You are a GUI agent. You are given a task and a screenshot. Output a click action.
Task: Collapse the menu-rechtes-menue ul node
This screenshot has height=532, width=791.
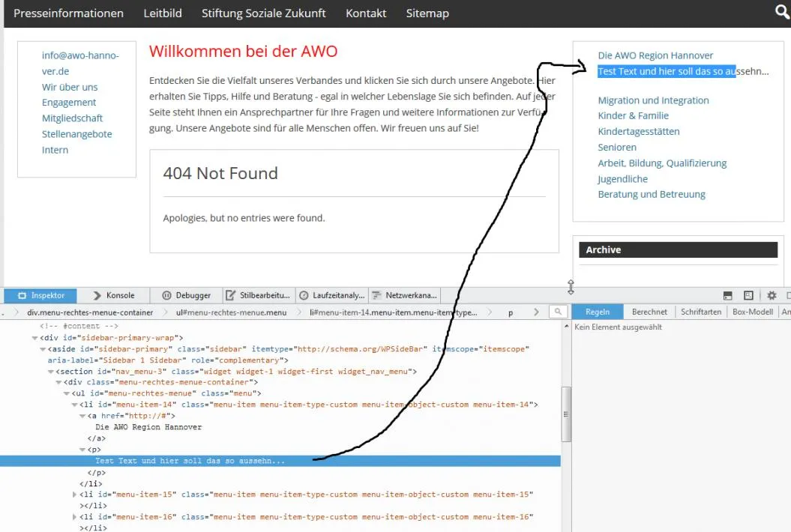67,393
